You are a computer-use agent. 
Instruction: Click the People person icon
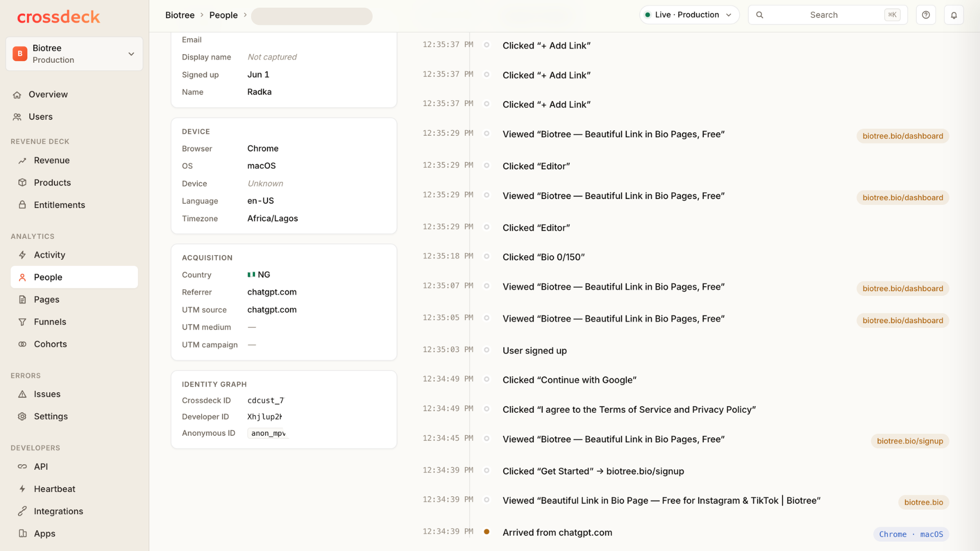22,278
